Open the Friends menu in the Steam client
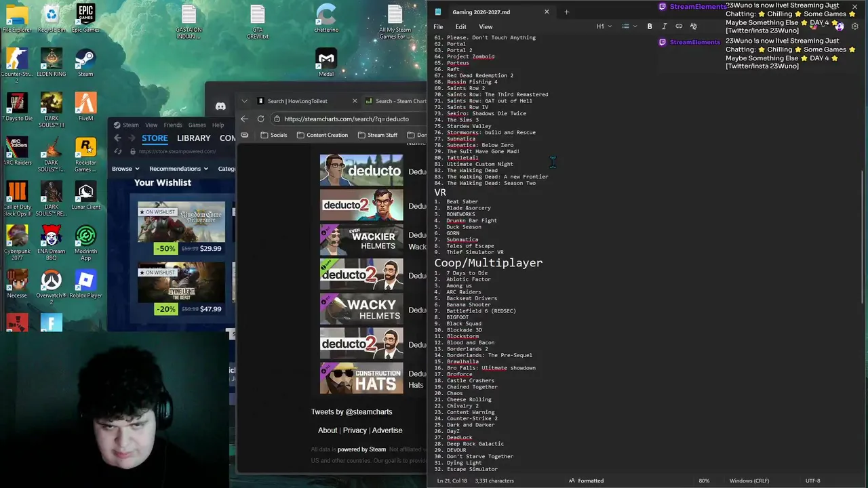This screenshot has height=488, width=868. [x=173, y=125]
